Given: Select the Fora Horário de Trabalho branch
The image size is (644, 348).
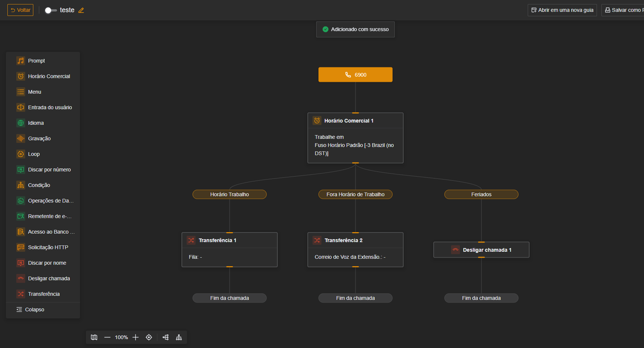Looking at the screenshot, I should tap(356, 194).
